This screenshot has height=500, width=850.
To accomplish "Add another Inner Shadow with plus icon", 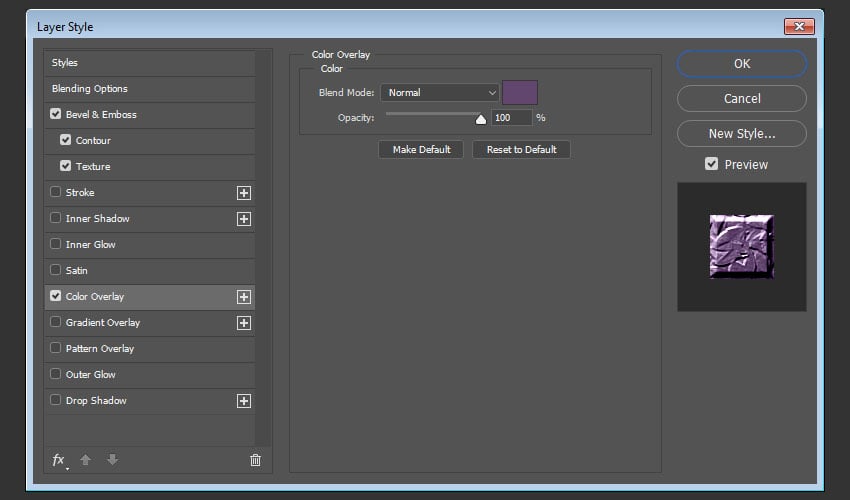I will 244,219.
